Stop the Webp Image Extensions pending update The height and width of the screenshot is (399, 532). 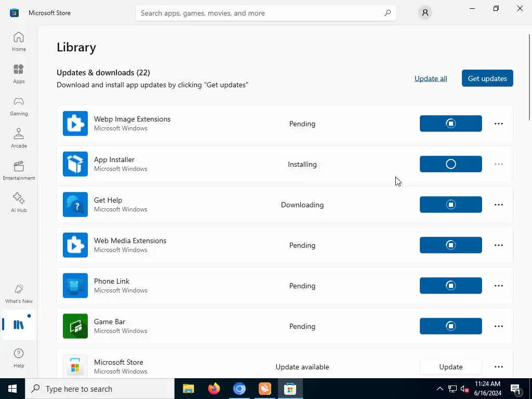click(x=450, y=124)
